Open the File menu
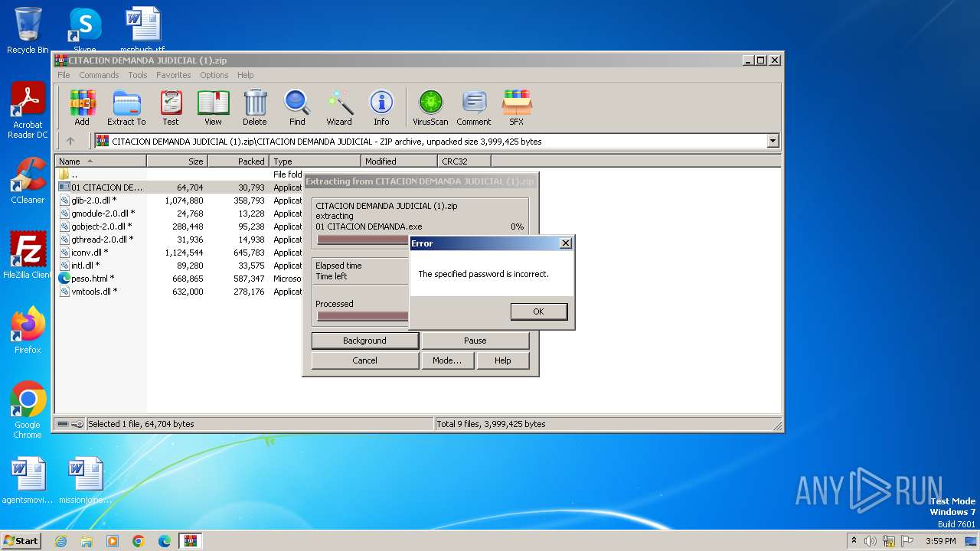This screenshot has width=980, height=551. [x=64, y=75]
